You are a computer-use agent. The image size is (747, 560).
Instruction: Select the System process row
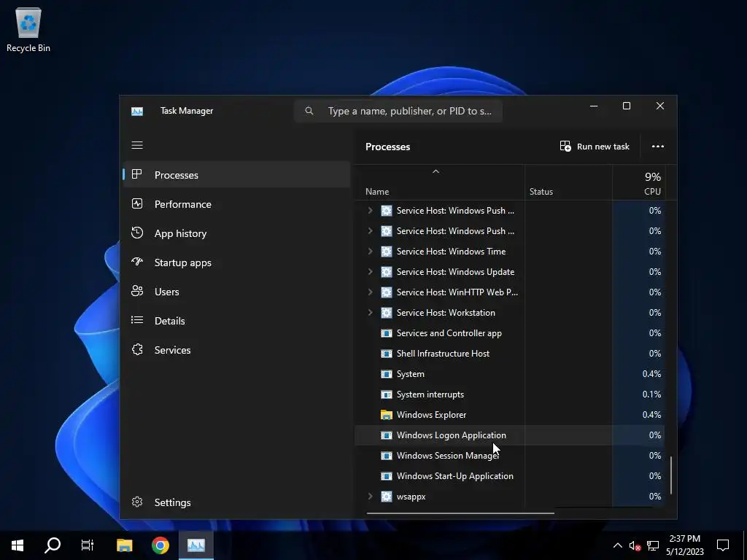coord(510,374)
